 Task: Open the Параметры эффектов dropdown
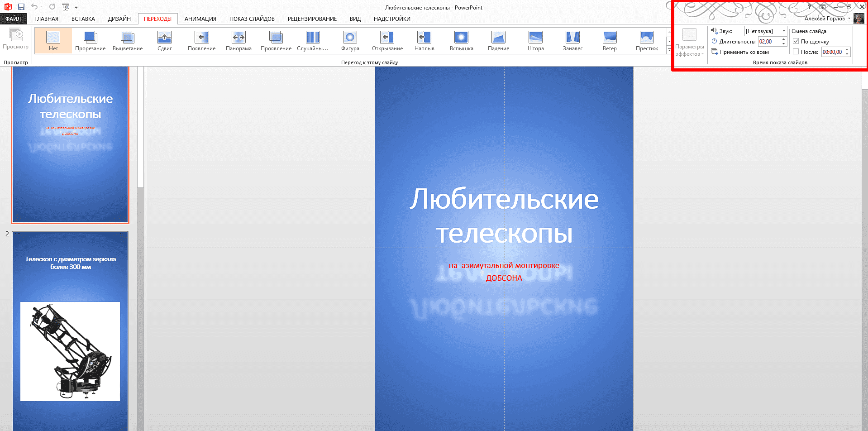[689, 43]
